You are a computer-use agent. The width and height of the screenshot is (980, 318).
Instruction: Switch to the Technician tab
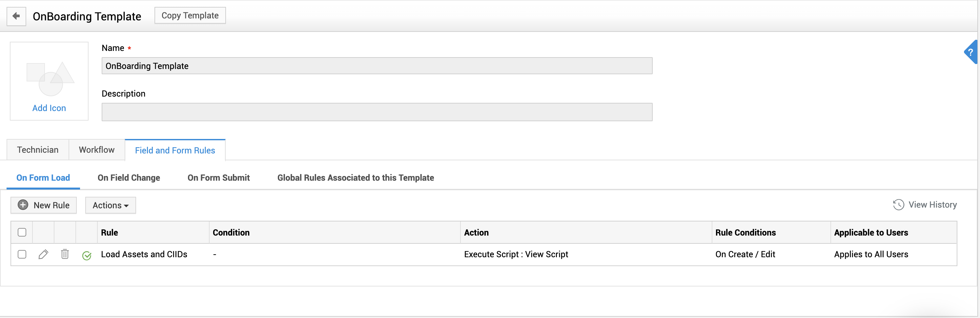coord(38,150)
